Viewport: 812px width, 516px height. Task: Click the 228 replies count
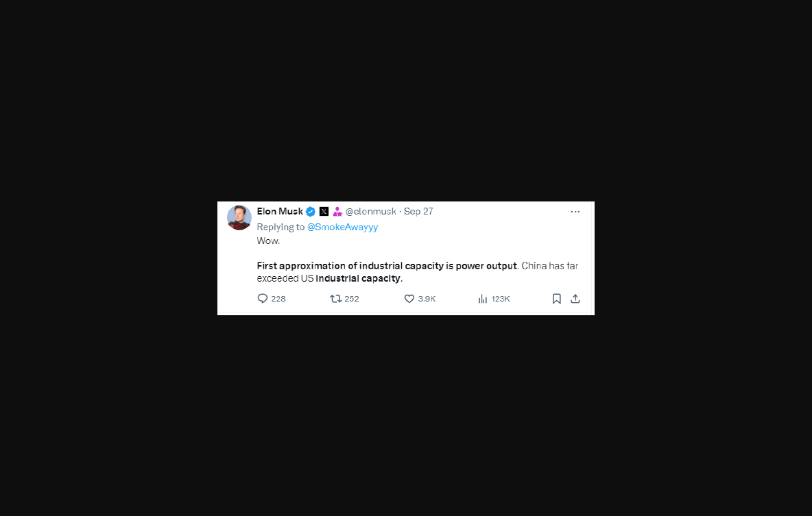[x=278, y=299]
